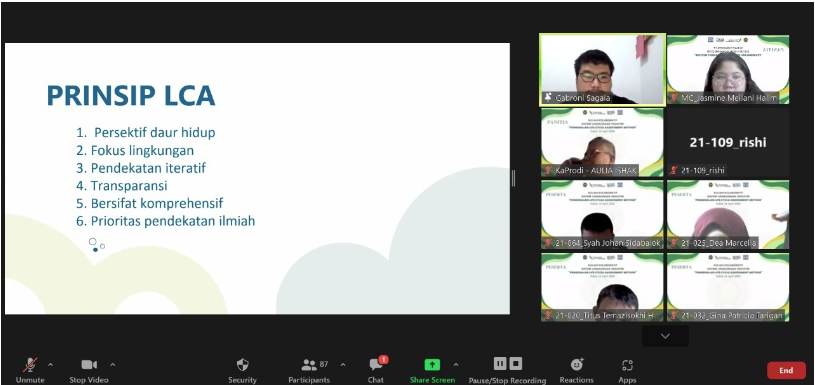Open the Chat icon with notification
Screen dimensions: 815x385
tap(376, 364)
